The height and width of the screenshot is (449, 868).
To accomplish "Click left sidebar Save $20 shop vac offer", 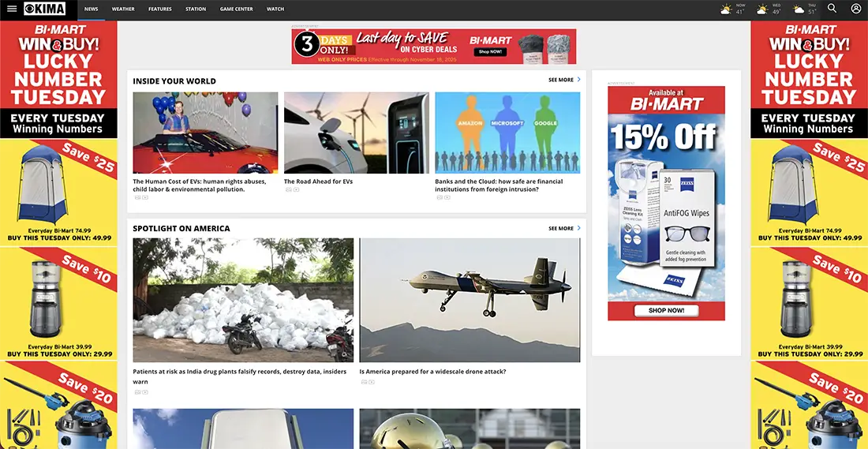I will 58,406.
